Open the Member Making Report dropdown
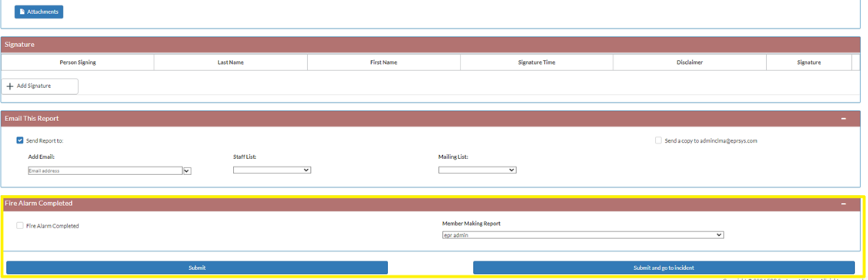The image size is (868, 280). click(583, 235)
